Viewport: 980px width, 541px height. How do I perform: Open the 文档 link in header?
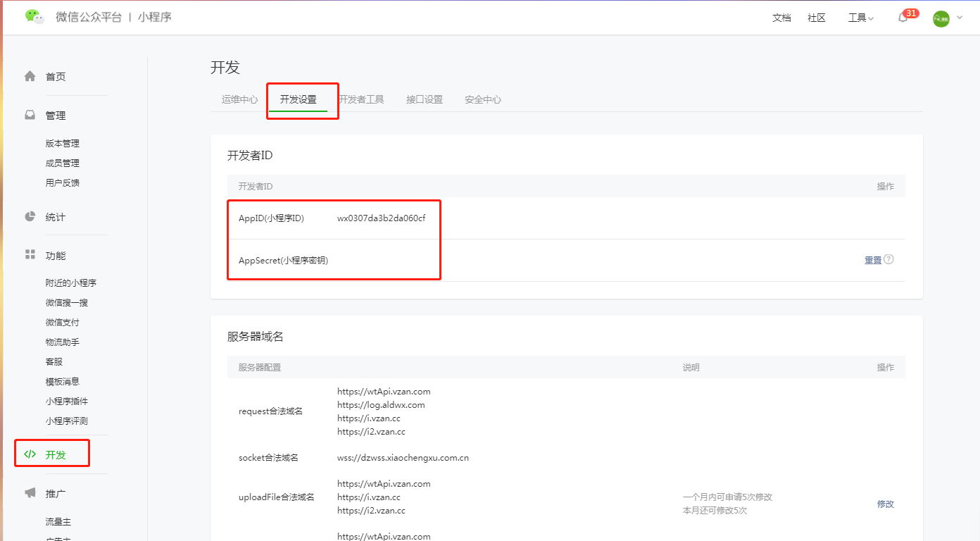781,18
